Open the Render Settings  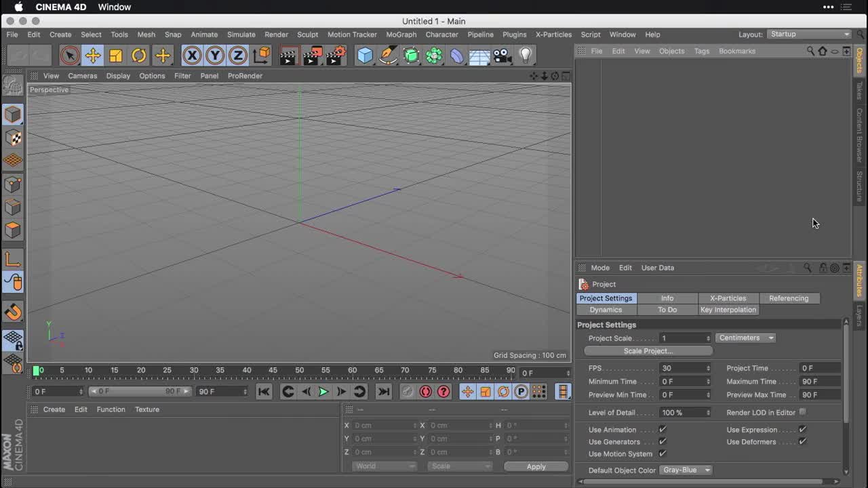click(x=337, y=55)
